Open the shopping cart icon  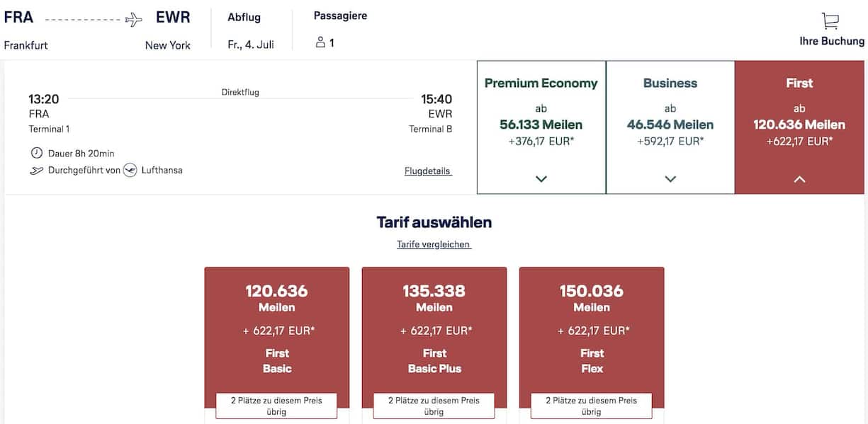pos(830,21)
